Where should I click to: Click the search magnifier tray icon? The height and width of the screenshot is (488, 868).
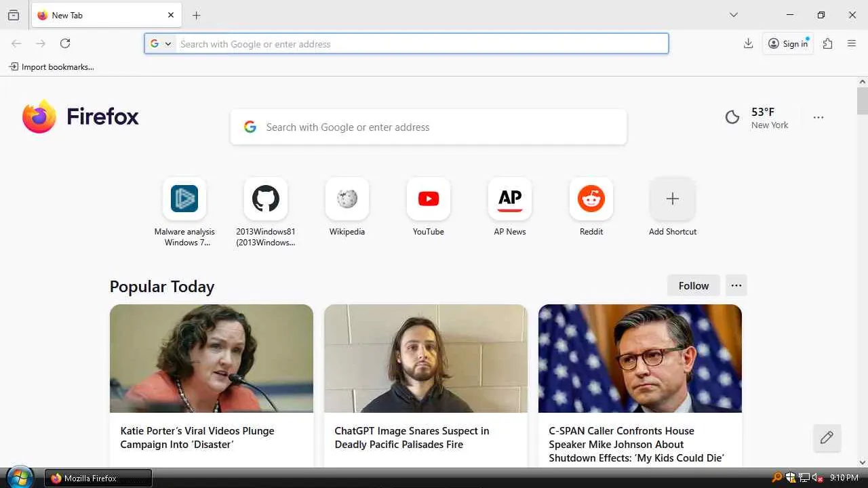776,478
